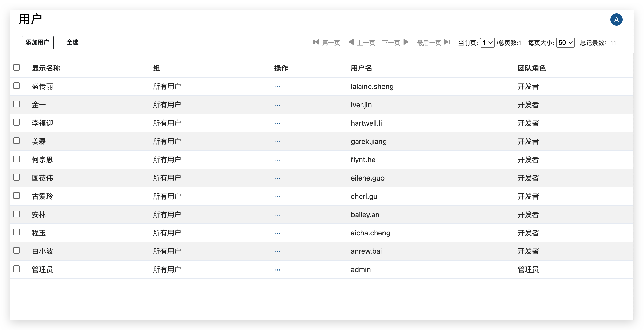Sort by 用户名 column header
This screenshot has height=330, width=644.
361,68
